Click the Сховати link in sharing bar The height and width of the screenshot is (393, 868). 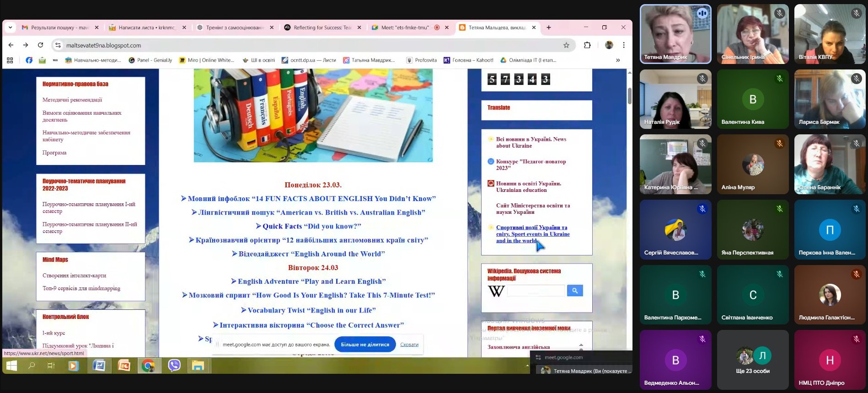409,345
